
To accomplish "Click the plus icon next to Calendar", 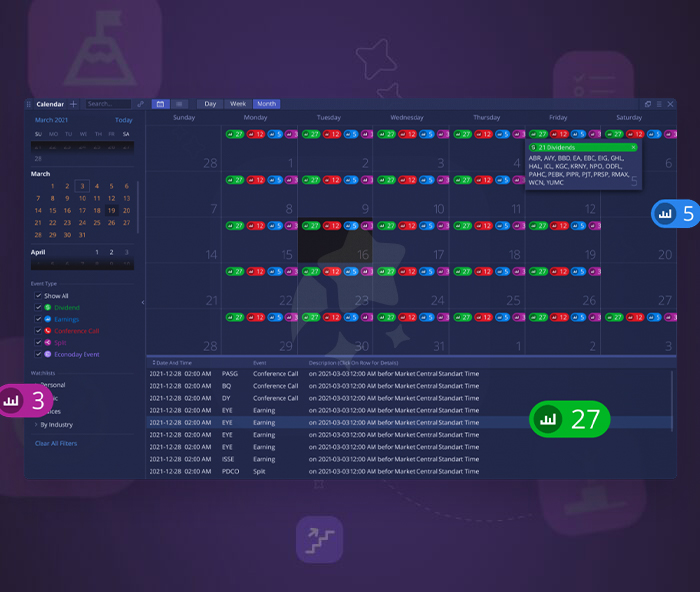I will pos(73,104).
